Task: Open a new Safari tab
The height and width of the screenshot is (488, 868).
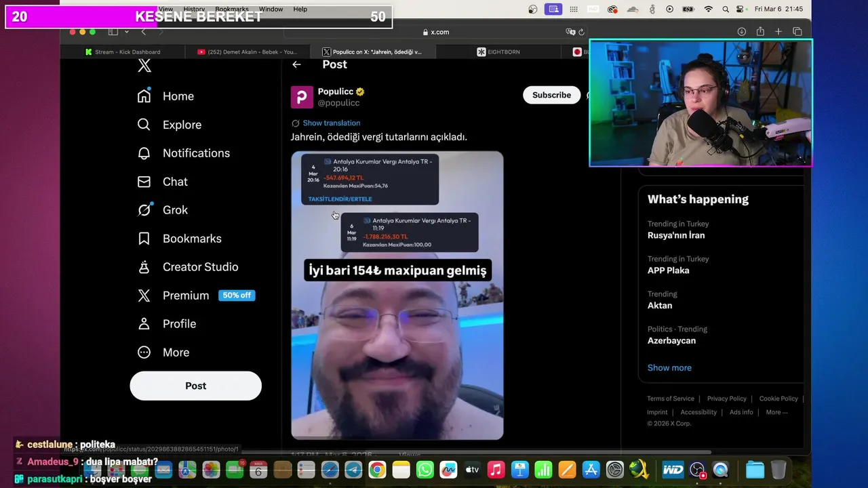Action: click(x=778, y=32)
